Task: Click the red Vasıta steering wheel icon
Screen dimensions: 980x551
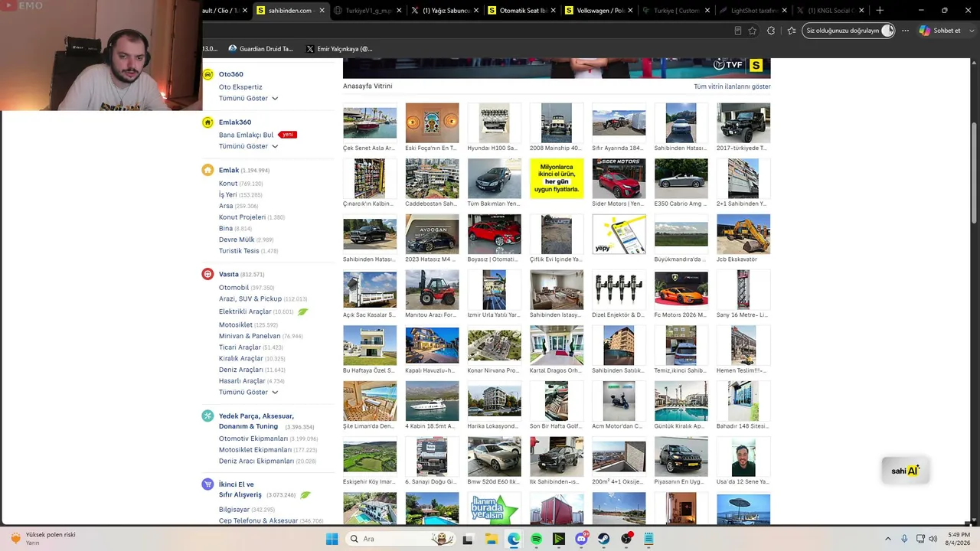Action: (207, 274)
